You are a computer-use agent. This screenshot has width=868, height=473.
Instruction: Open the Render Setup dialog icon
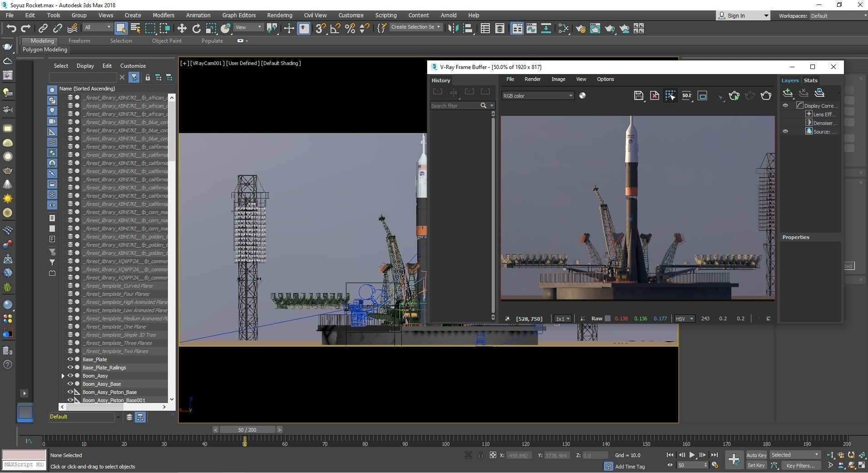581,29
